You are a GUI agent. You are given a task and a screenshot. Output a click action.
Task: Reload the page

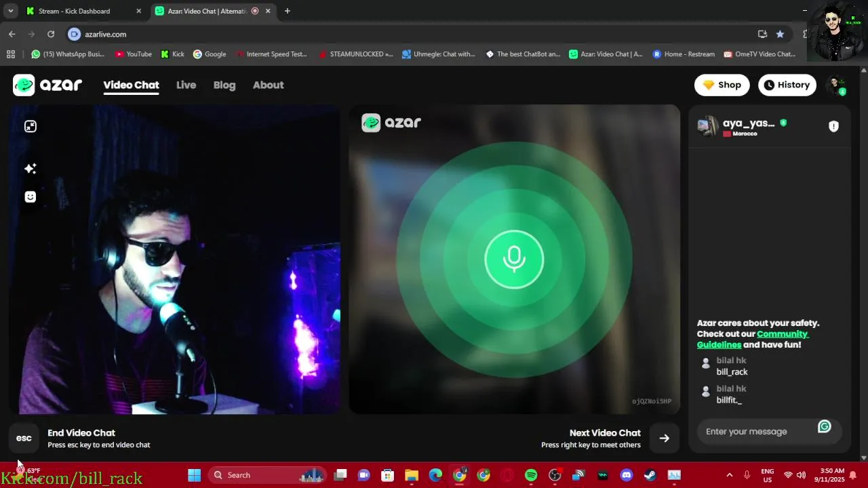pos(51,34)
